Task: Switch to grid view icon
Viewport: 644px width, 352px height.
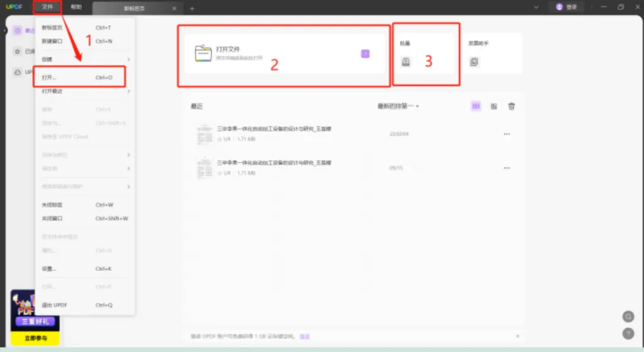Action: tap(494, 106)
